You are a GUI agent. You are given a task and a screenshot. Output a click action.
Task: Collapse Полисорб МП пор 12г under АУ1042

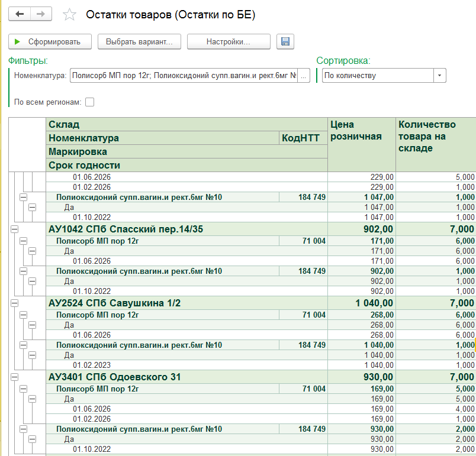[x=23, y=241]
